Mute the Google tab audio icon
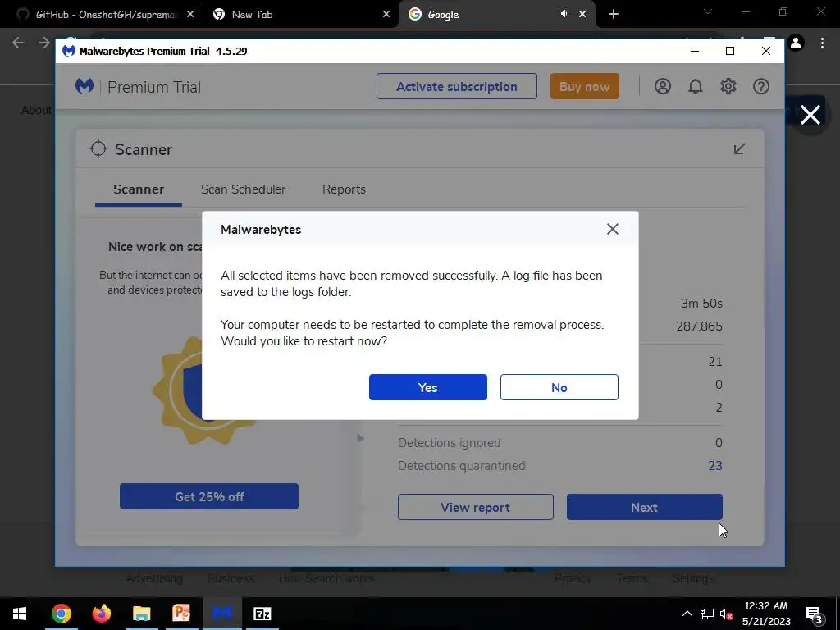This screenshot has height=630, width=840. pos(564,14)
